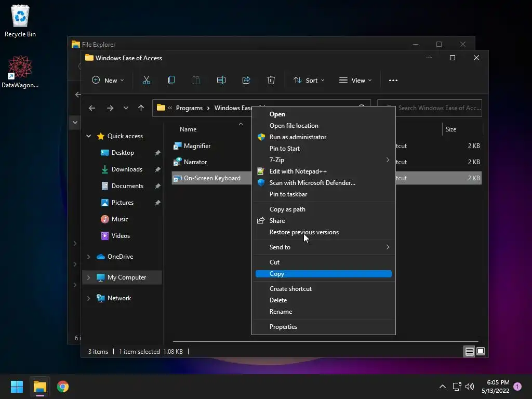Go up one folder level

pyautogui.click(x=141, y=108)
